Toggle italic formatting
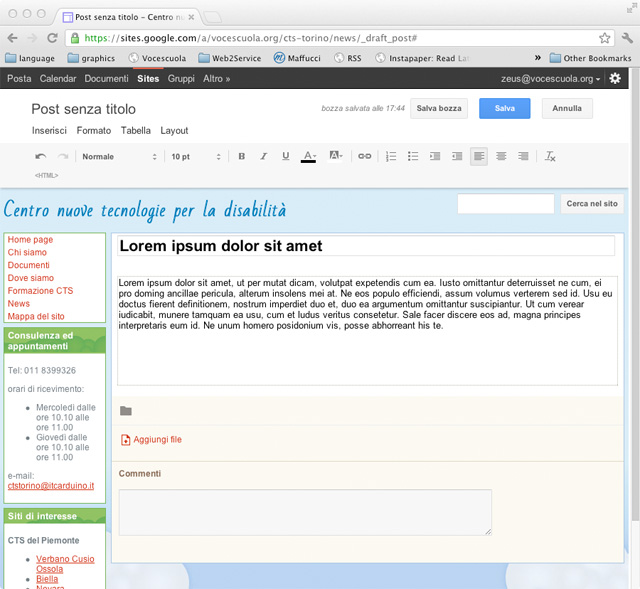Screen dimensions: 640x589 tap(264, 157)
